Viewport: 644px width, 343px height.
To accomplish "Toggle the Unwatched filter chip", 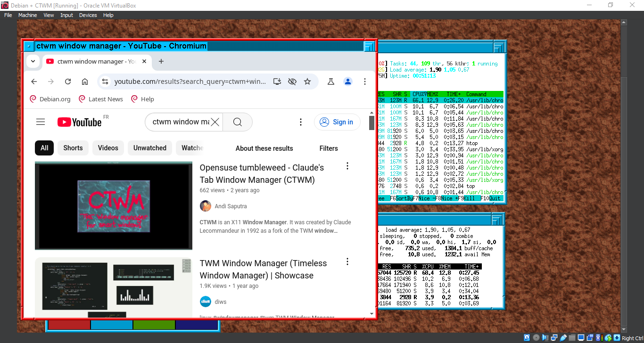I will coord(150,147).
